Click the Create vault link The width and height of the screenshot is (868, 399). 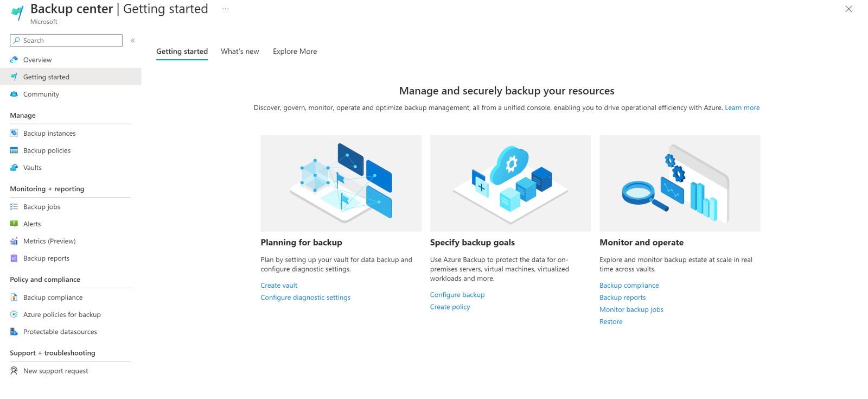pyautogui.click(x=279, y=286)
